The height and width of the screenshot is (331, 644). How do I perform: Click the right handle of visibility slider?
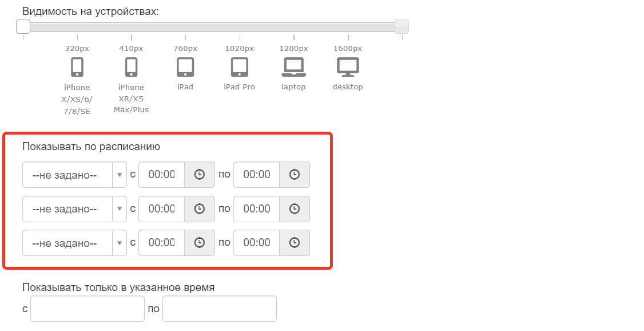click(x=401, y=27)
